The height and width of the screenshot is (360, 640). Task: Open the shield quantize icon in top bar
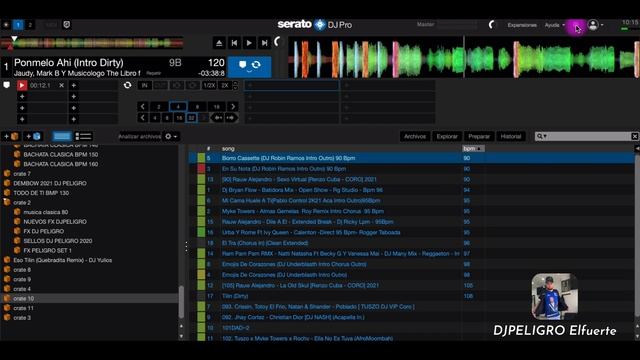point(67,24)
